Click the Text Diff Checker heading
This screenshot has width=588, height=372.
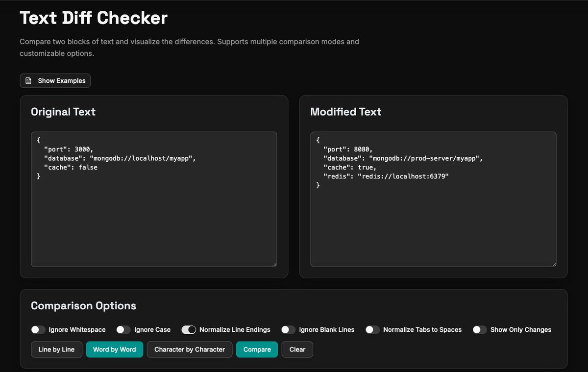(x=94, y=18)
